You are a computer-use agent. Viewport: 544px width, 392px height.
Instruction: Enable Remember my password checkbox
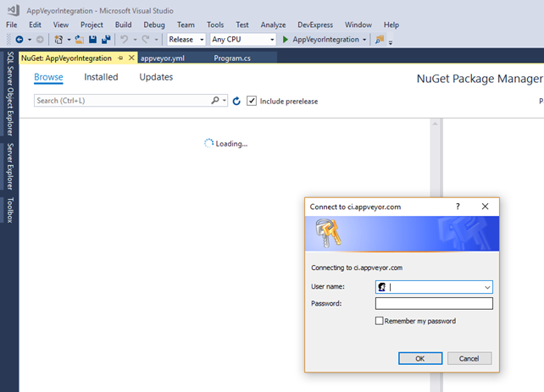[380, 321]
